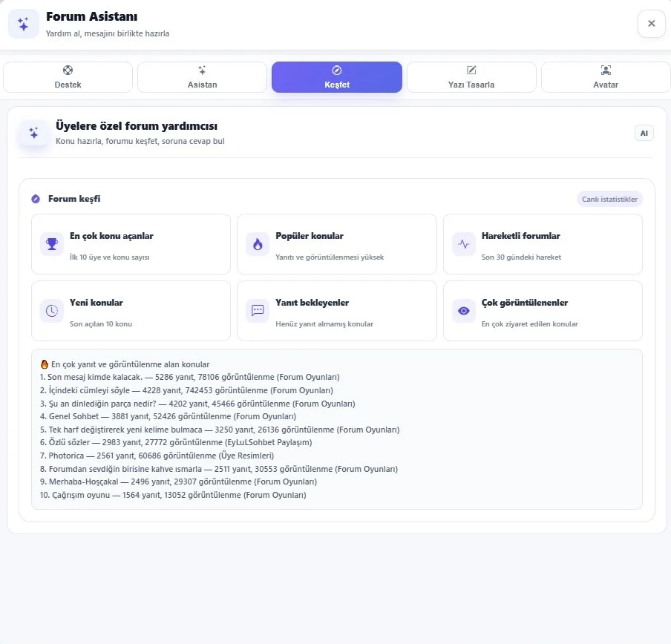
Task: Go to the Avatar tab
Action: coord(606,77)
